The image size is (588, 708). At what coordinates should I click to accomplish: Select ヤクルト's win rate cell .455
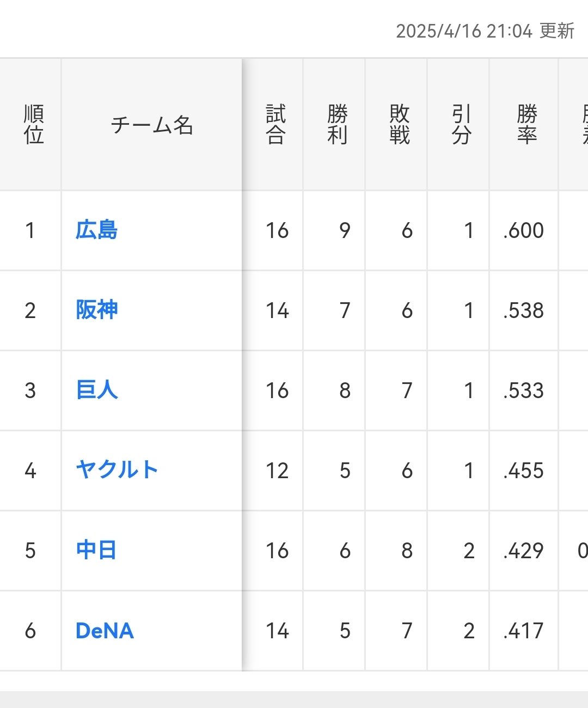523,471
